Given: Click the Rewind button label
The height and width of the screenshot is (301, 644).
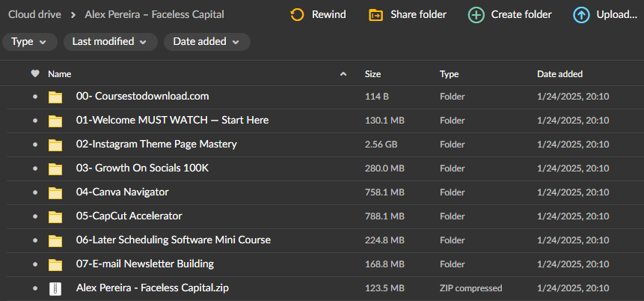Looking at the screenshot, I should [x=329, y=15].
